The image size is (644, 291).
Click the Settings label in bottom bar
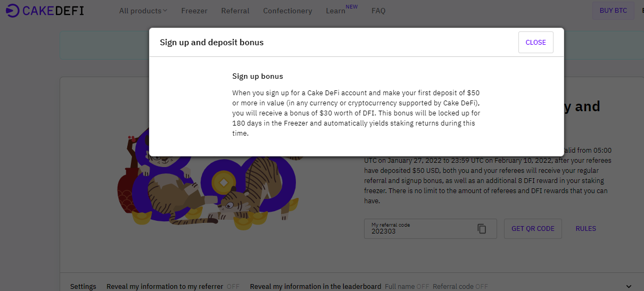tap(83, 287)
